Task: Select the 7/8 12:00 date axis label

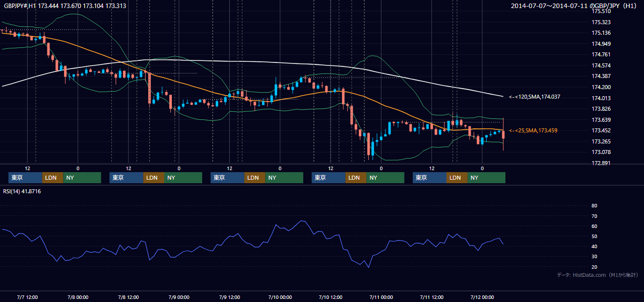Action: (128, 297)
